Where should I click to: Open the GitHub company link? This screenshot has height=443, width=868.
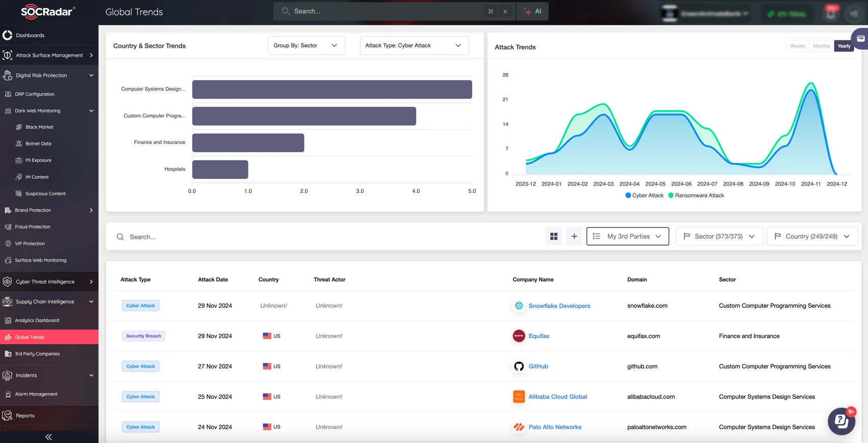(x=539, y=366)
